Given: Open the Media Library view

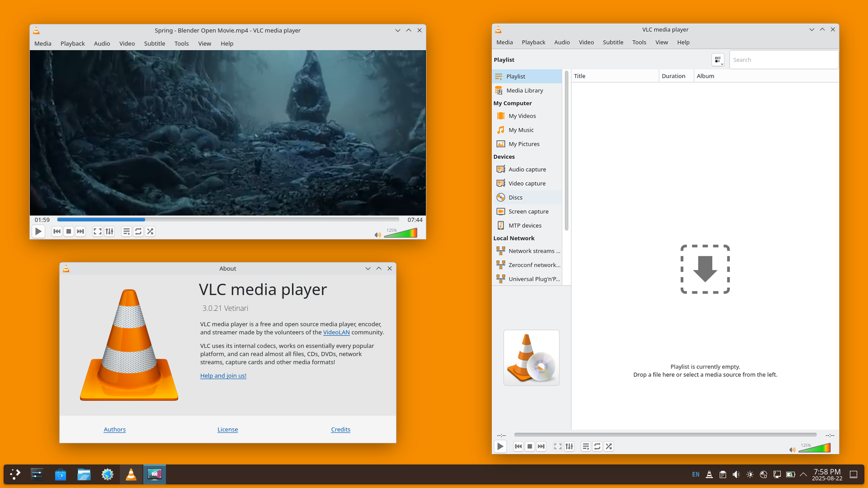Looking at the screenshot, I should click(x=524, y=90).
